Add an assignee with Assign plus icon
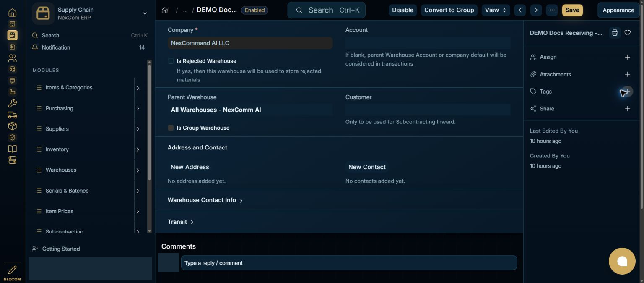 click(x=627, y=57)
